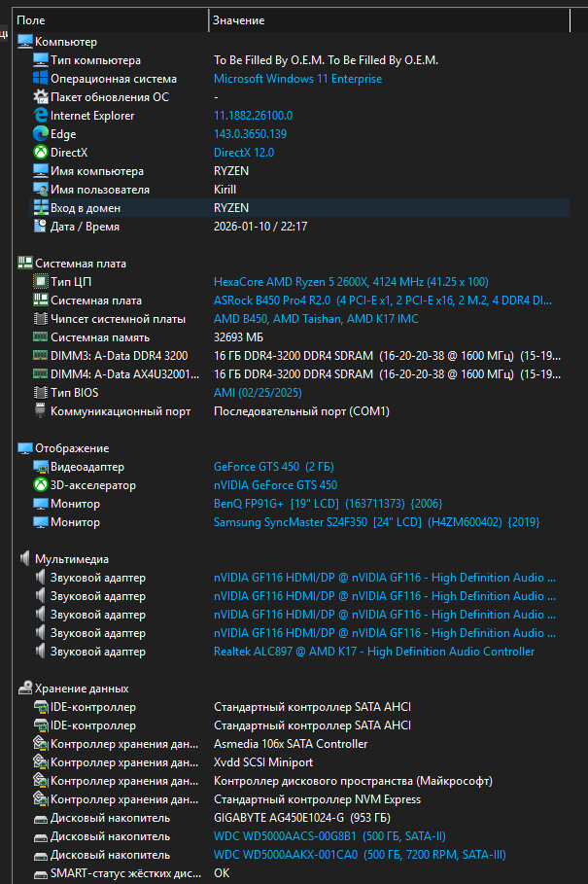
Task: Open the Microsoft Windows 11 Enterprise link
Action: pyautogui.click(x=297, y=79)
